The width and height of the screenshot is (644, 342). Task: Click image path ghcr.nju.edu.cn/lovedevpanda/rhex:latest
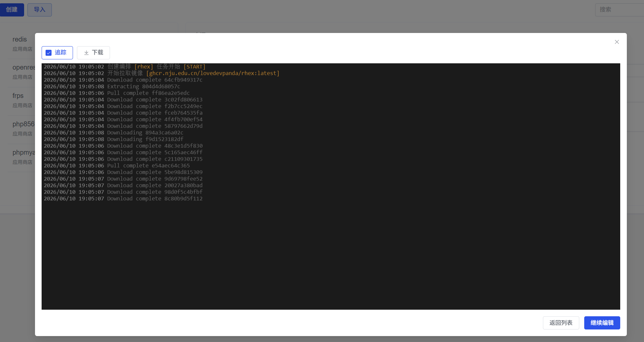(213, 73)
